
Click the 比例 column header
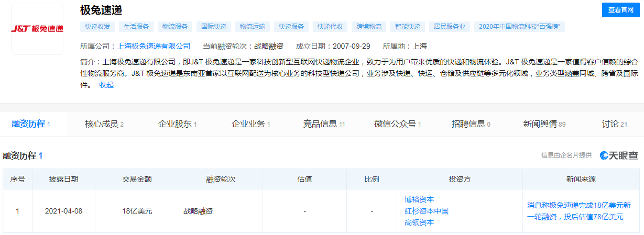372,179
